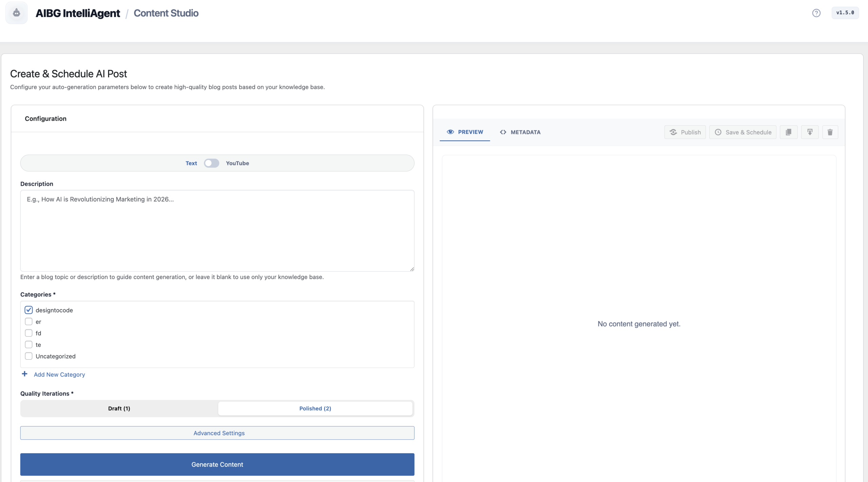
Task: Click the Add New Category link
Action: [59, 374]
